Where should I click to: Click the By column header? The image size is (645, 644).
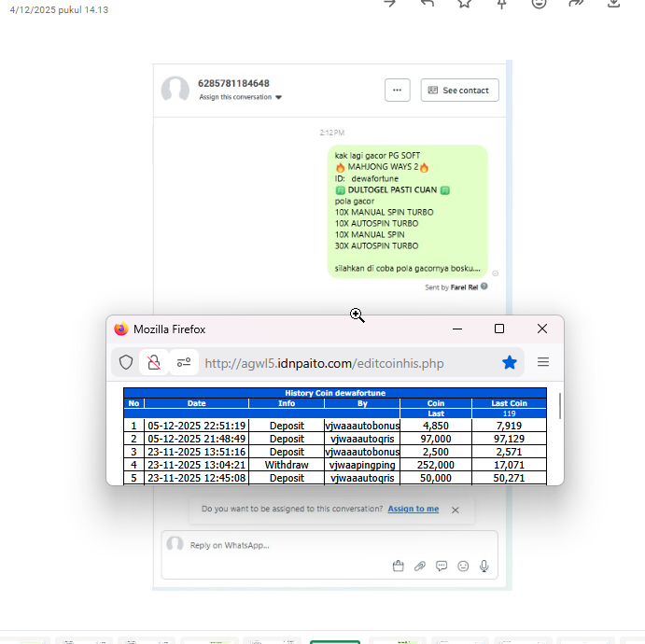click(362, 403)
